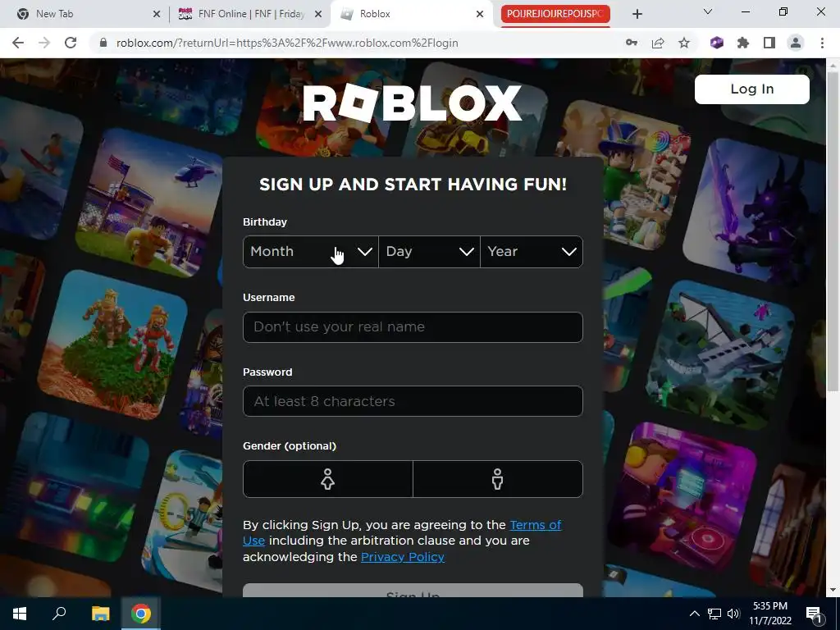Open the birthday Year dropdown
This screenshot has height=630, width=840.
pyautogui.click(x=532, y=252)
